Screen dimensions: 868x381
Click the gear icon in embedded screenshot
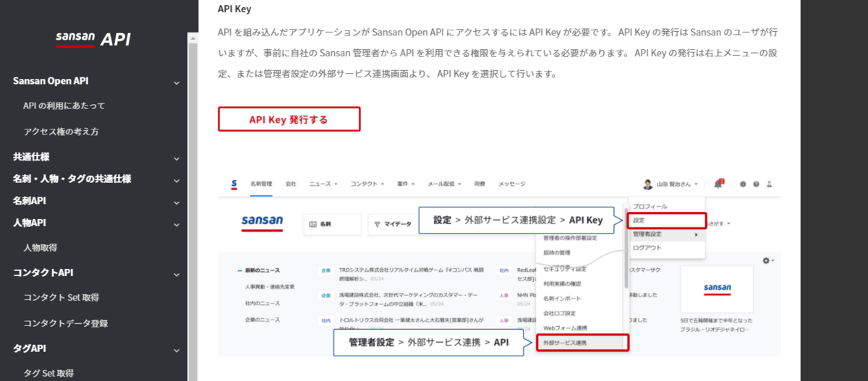click(767, 260)
